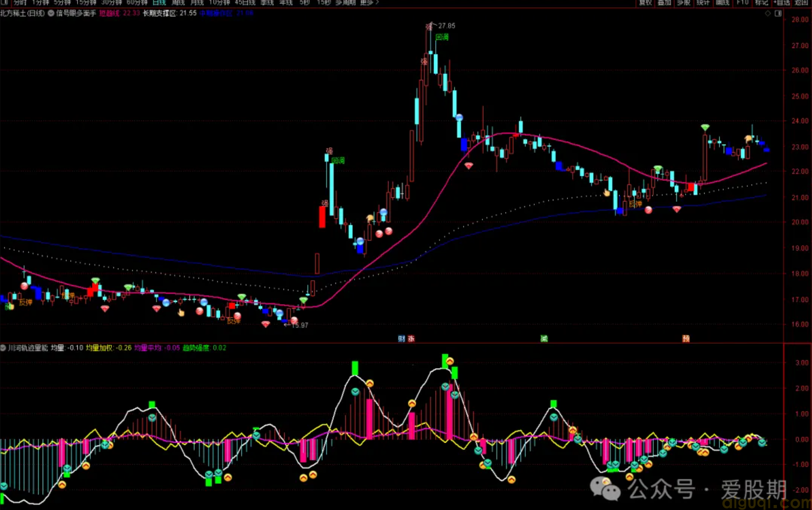
Task: Select the 45日线 period tab
Action: pos(245,2)
